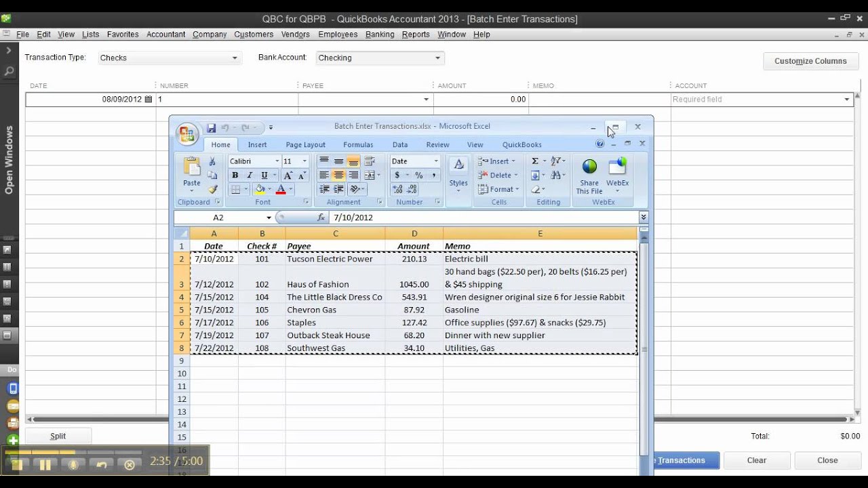
Task: Open the Name Box dropdown beside A2
Action: pos(269,218)
